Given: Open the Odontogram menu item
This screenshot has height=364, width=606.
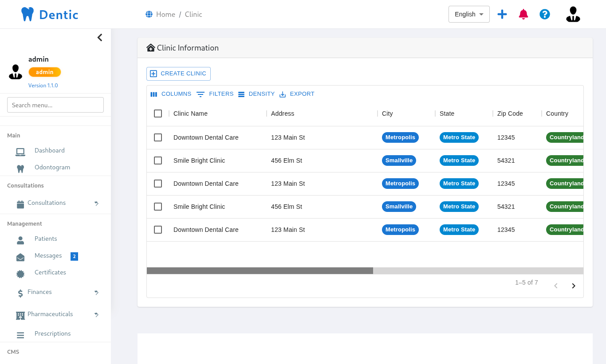Looking at the screenshot, I should tap(52, 168).
